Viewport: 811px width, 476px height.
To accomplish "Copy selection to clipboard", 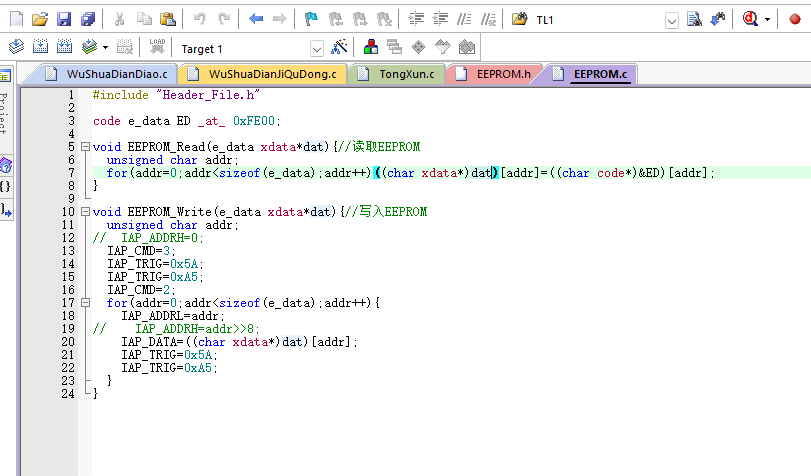I will pyautogui.click(x=144, y=20).
